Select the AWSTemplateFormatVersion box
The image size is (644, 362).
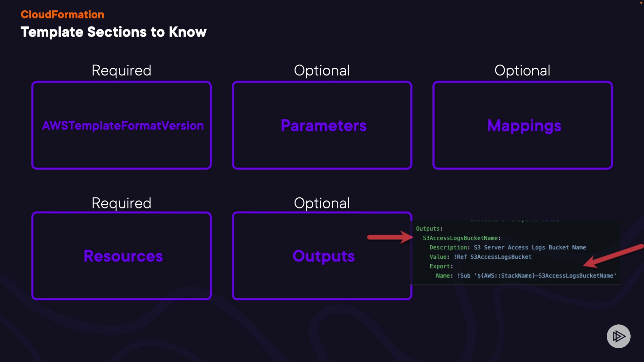click(x=121, y=125)
